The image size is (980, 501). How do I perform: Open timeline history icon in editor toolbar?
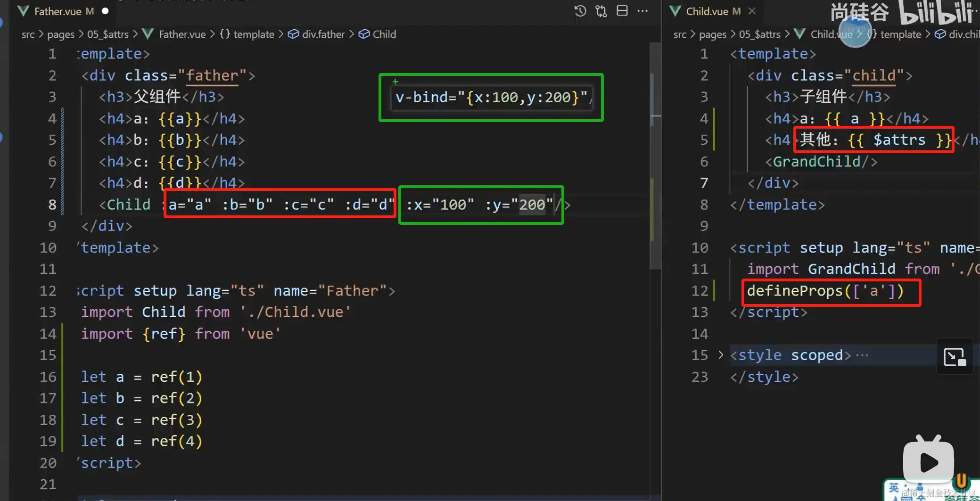pos(580,11)
